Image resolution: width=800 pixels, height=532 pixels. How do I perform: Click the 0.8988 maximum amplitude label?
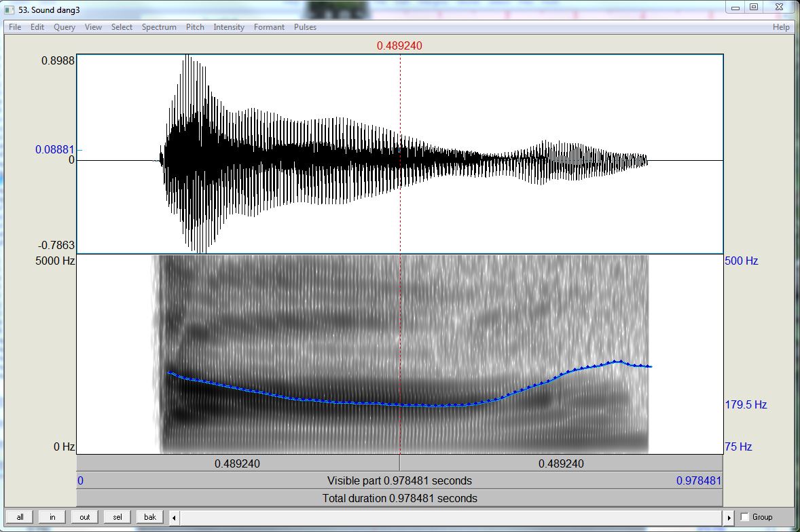pos(58,60)
